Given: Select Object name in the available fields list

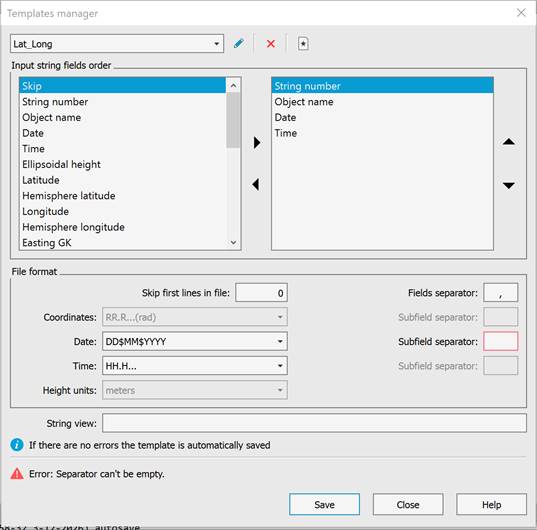Looking at the screenshot, I should tap(123, 117).
